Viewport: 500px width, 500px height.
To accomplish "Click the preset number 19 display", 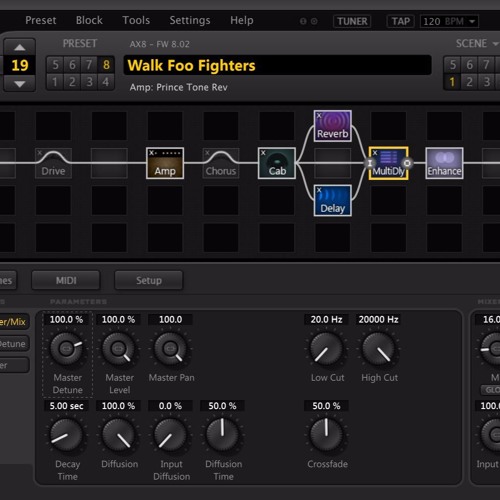I will 20,65.
